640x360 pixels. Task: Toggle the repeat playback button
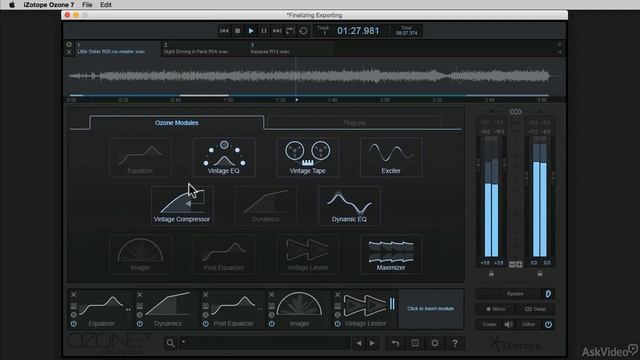(x=303, y=31)
